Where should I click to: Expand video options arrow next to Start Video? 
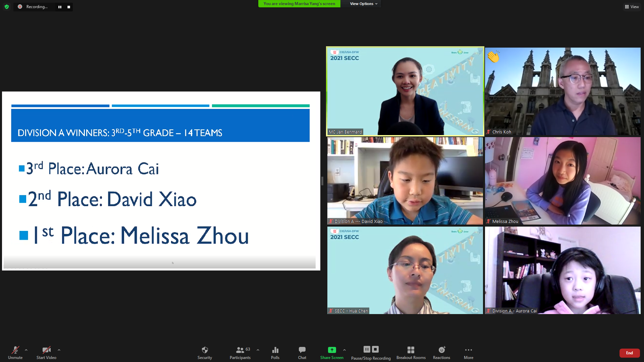(x=59, y=350)
